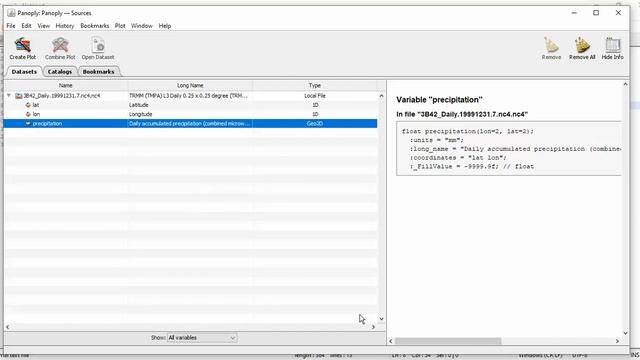The width and height of the screenshot is (640, 360).
Task: Select the 3B42_Daily.19991231.7.nc4.nc4 dataset row
Action: [190, 96]
